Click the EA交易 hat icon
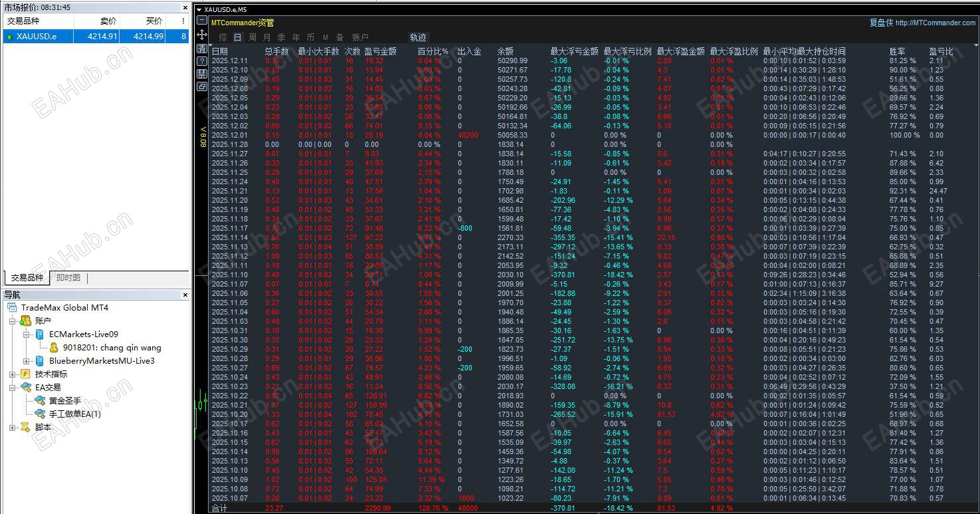The image size is (980, 514). [26, 388]
